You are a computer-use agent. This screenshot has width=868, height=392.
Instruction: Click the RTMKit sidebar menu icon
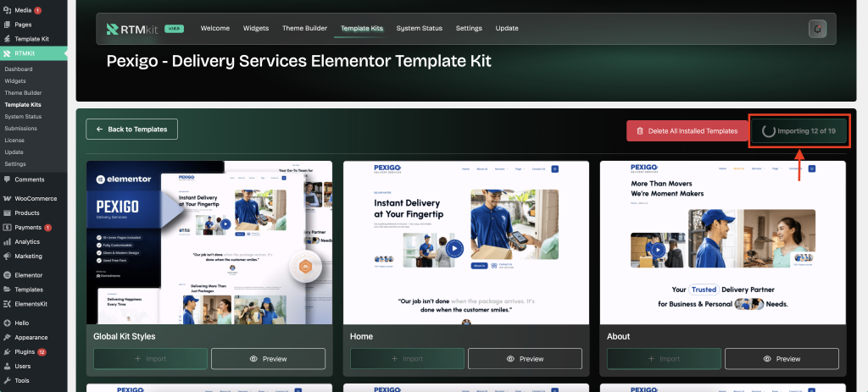7,53
